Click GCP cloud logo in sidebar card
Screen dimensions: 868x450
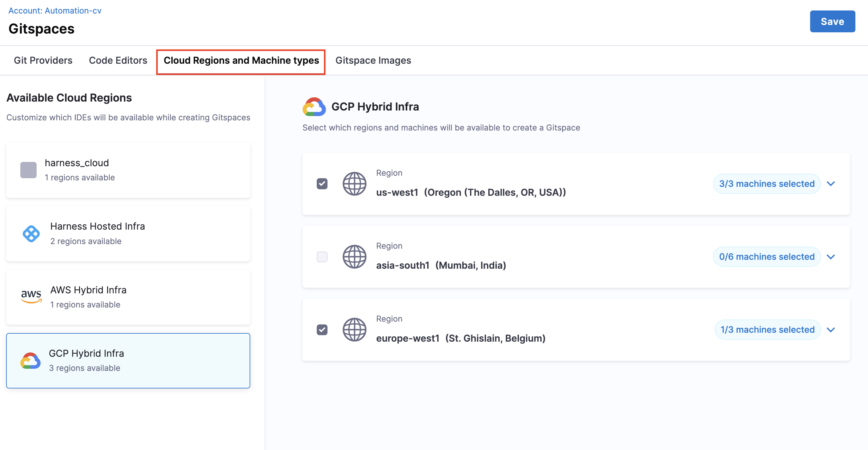[x=30, y=361]
